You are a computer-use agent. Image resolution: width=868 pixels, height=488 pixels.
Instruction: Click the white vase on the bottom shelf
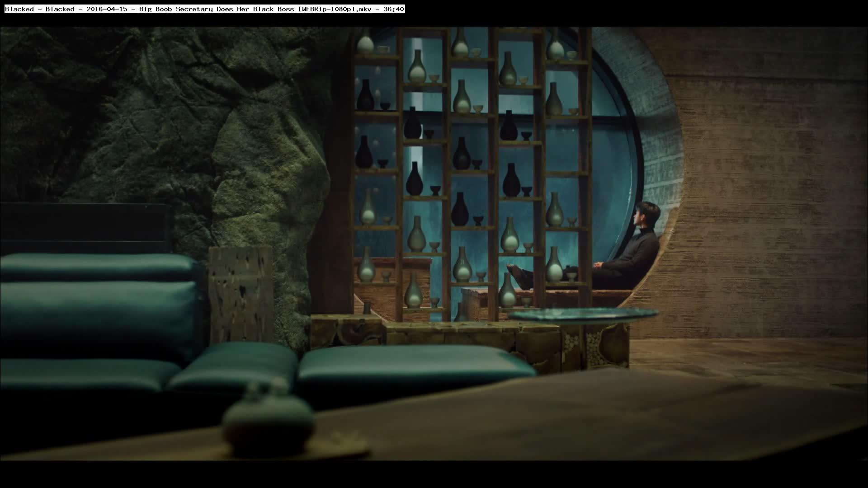[x=413, y=291]
